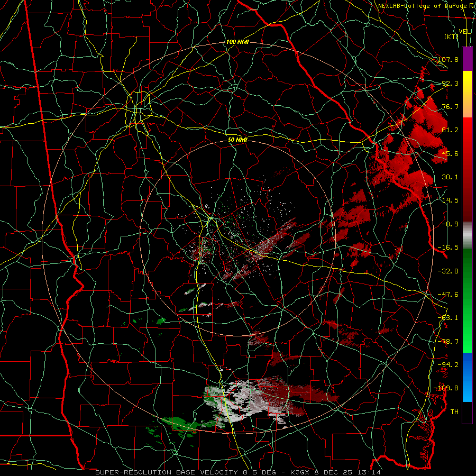Click the "[KT]" units label
This screenshot has height=476, width=476.
[451, 36]
